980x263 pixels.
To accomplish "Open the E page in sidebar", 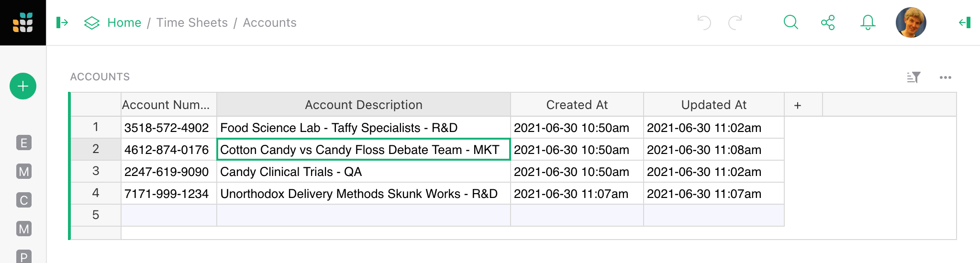I will pos(24,143).
